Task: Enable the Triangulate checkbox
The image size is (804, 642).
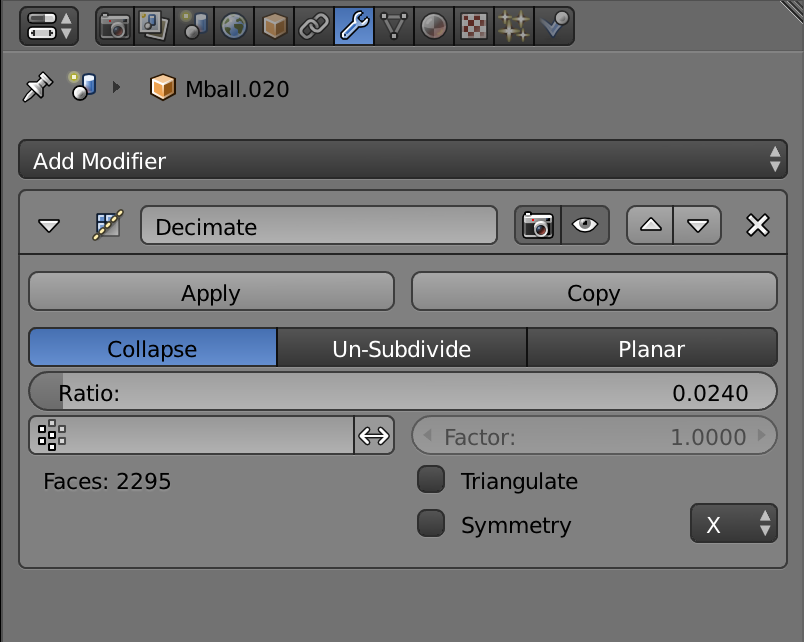Action: [x=431, y=481]
